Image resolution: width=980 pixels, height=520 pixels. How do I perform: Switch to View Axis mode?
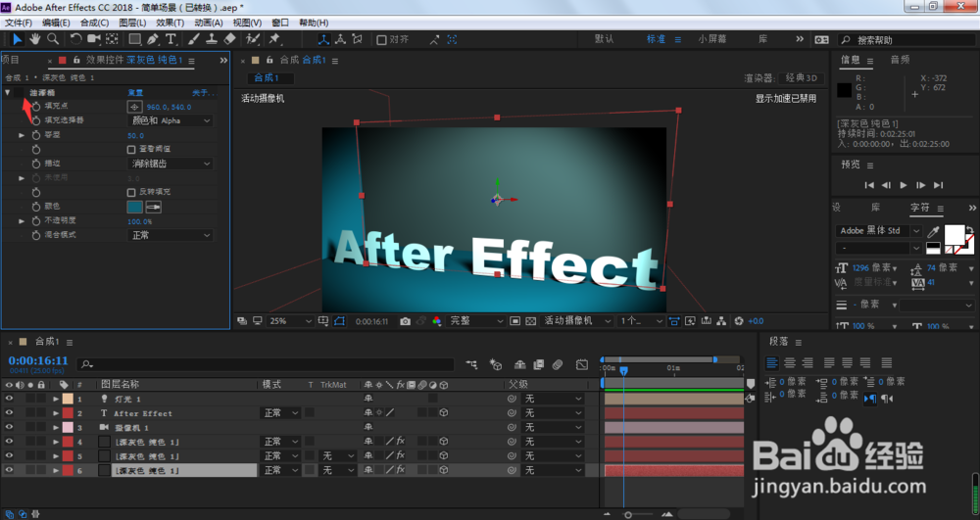pos(358,39)
